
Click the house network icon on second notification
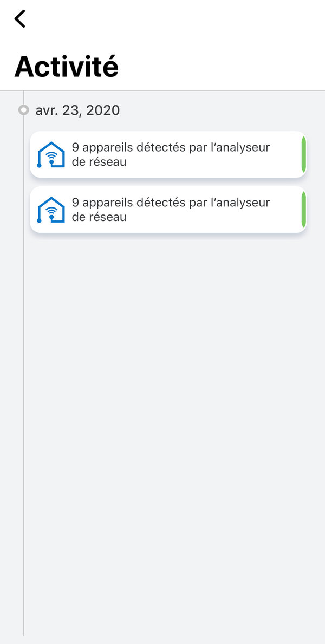click(x=51, y=210)
